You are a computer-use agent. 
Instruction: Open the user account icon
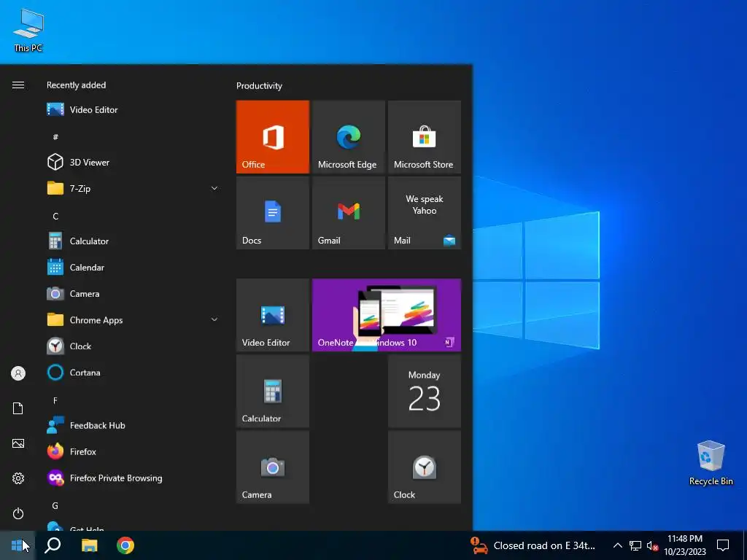pos(18,373)
